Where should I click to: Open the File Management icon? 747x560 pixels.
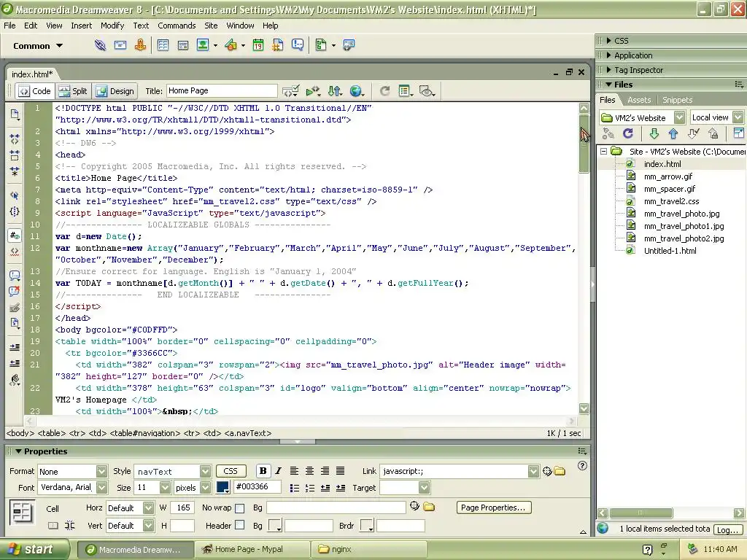click(x=335, y=91)
